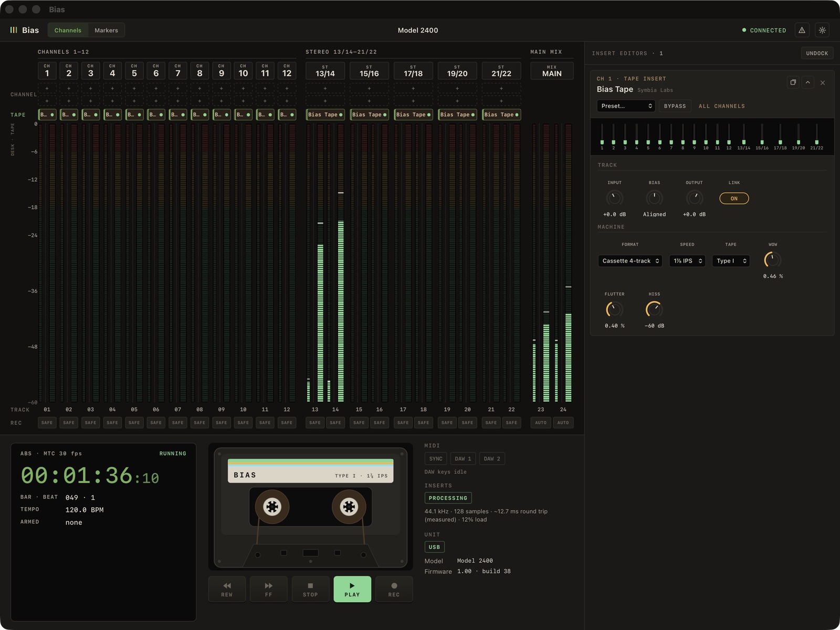Click the BIAS cassette label

click(310, 471)
